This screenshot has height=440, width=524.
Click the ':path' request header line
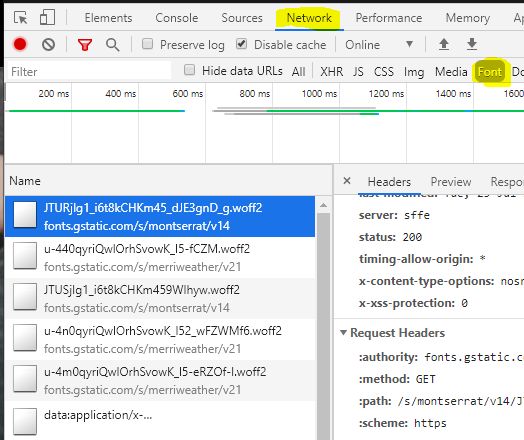coord(441,401)
